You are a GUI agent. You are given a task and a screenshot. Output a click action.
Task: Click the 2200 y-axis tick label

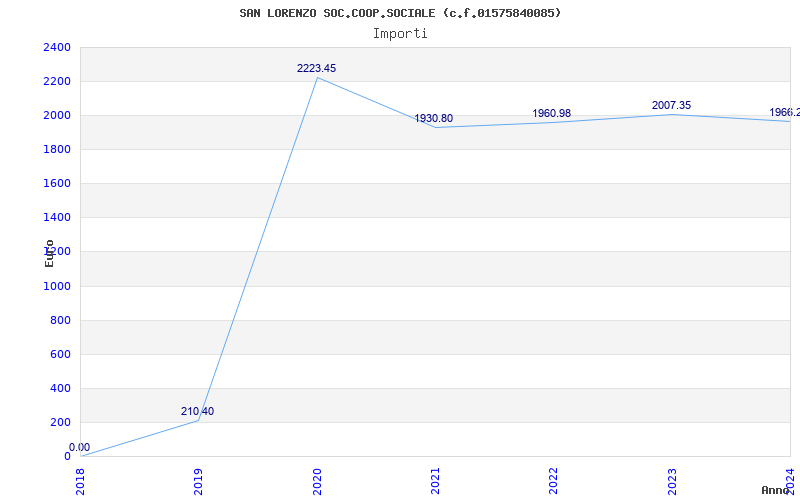pos(57,82)
